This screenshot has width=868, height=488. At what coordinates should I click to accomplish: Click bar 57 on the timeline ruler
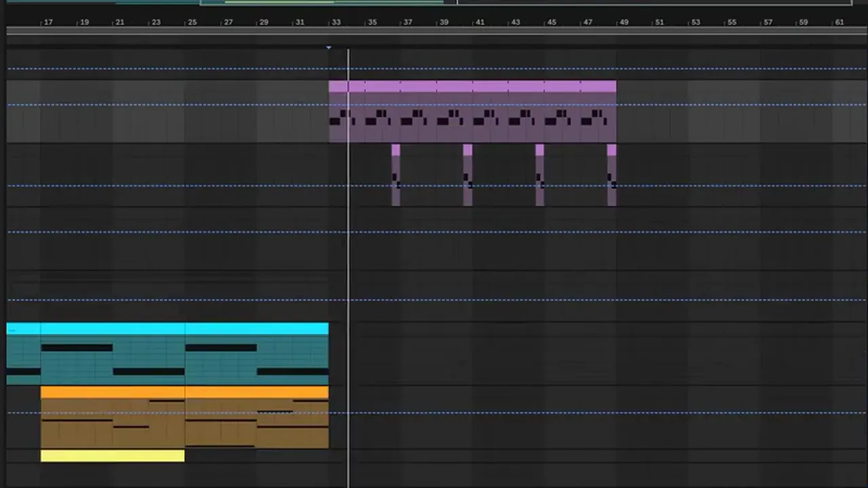click(x=768, y=22)
